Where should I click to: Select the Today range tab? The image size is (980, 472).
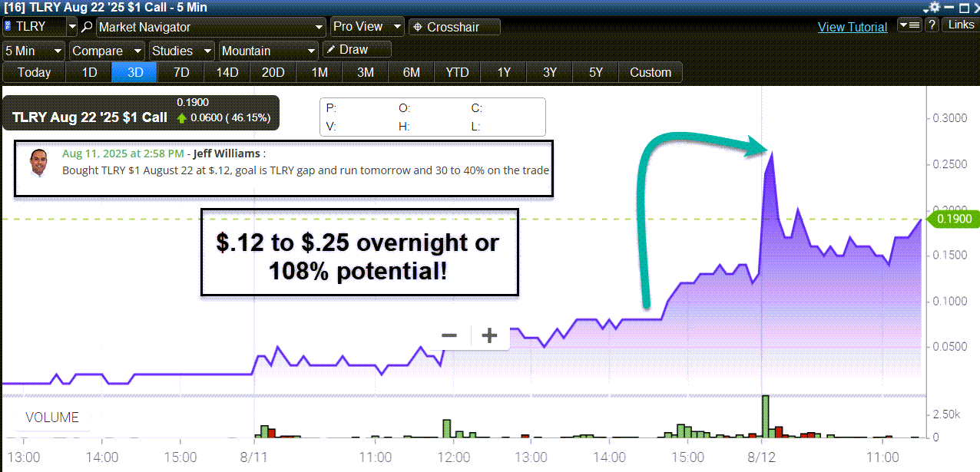pyautogui.click(x=34, y=72)
